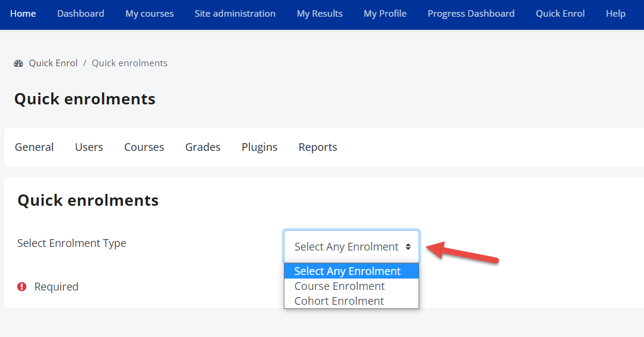
Task: Open Dashboard from the navigation bar
Action: (x=80, y=14)
